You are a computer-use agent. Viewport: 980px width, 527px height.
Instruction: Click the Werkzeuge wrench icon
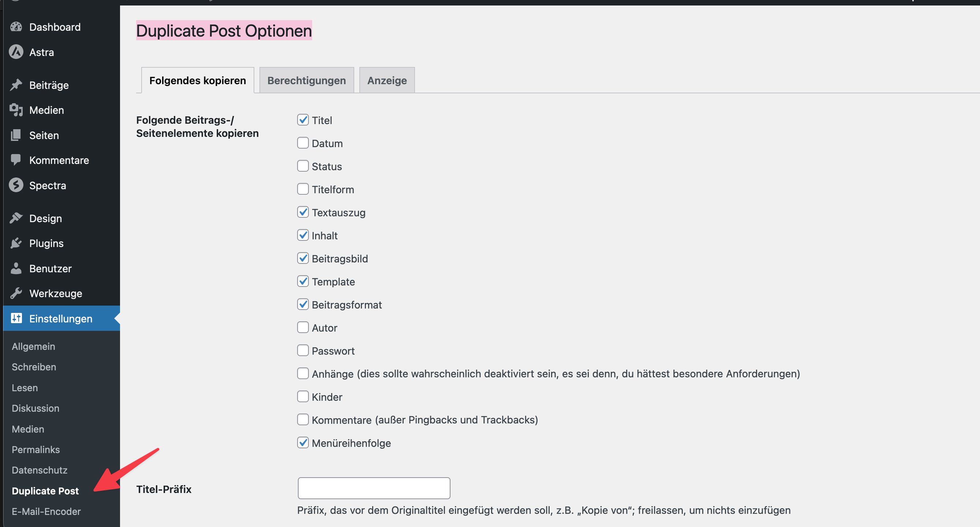pos(16,294)
